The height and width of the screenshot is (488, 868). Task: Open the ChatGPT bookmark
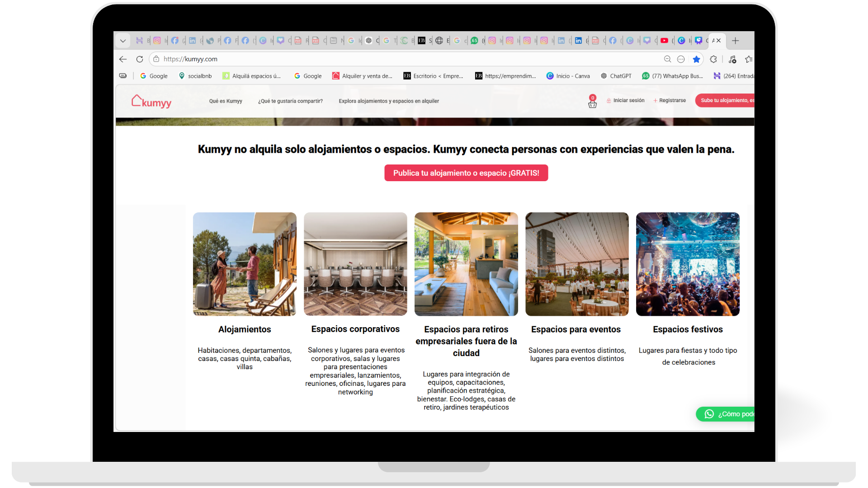click(x=616, y=76)
